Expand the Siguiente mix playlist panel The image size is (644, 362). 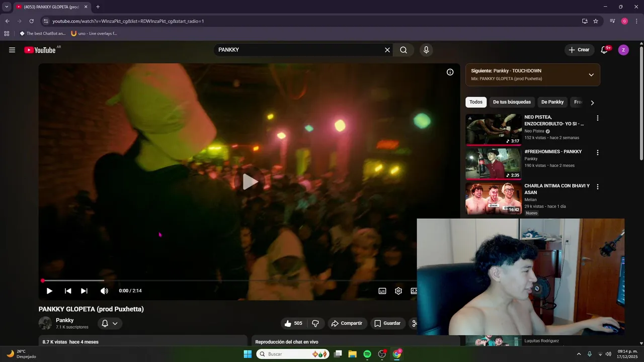pos(591,75)
